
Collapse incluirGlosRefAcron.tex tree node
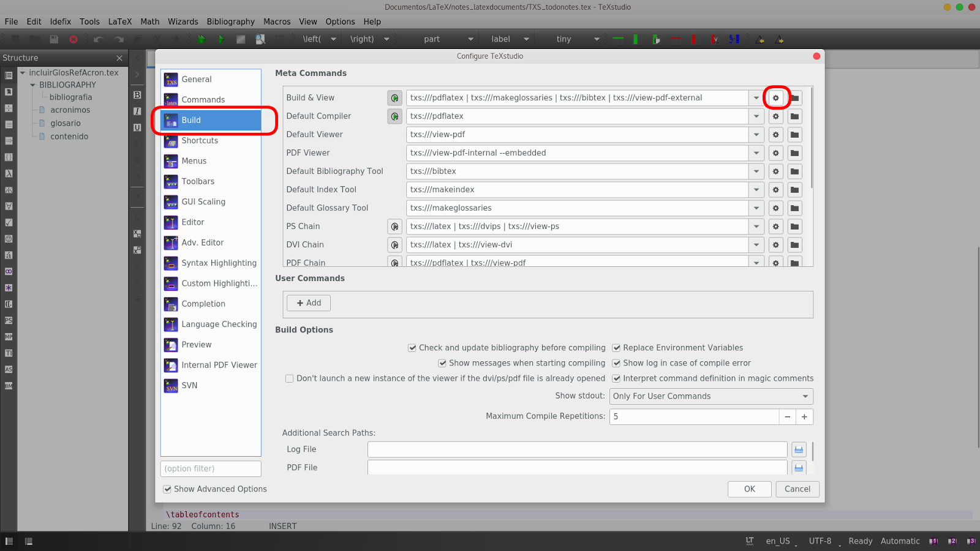pos(23,73)
